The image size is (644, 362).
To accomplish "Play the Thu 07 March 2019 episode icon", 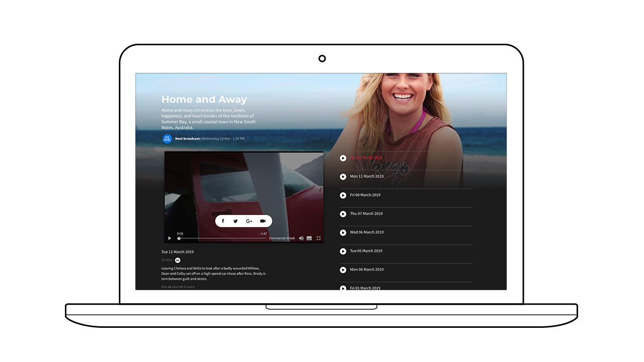I will coord(343,214).
